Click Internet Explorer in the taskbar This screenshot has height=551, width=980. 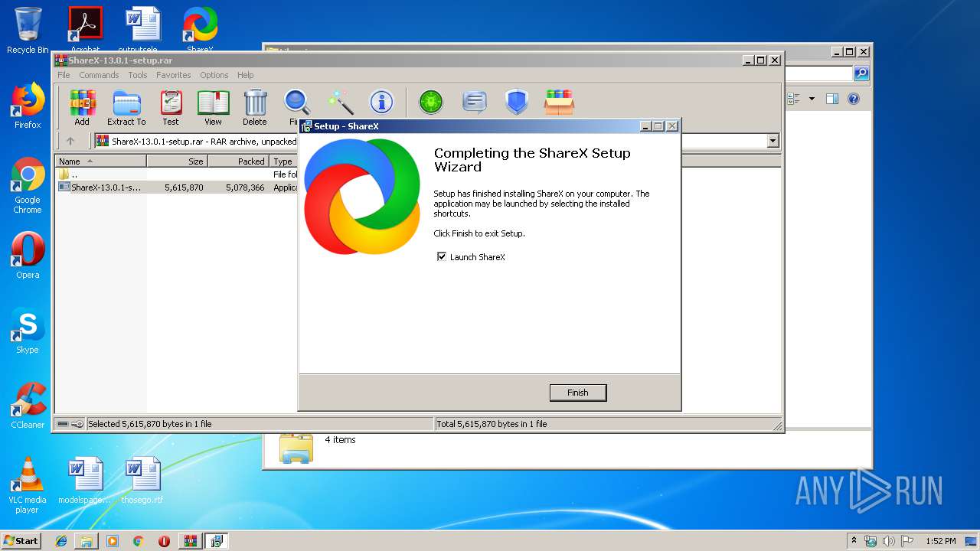(61, 541)
